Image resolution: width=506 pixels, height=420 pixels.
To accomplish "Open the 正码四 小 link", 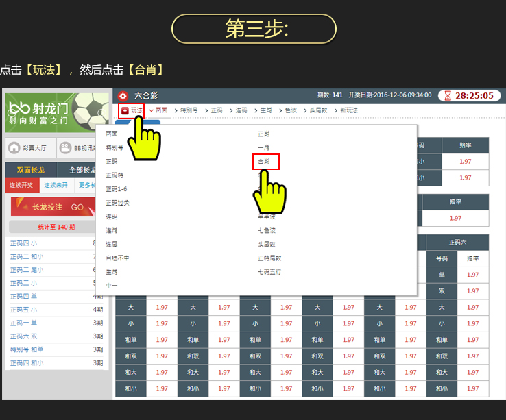I will click(x=24, y=243).
